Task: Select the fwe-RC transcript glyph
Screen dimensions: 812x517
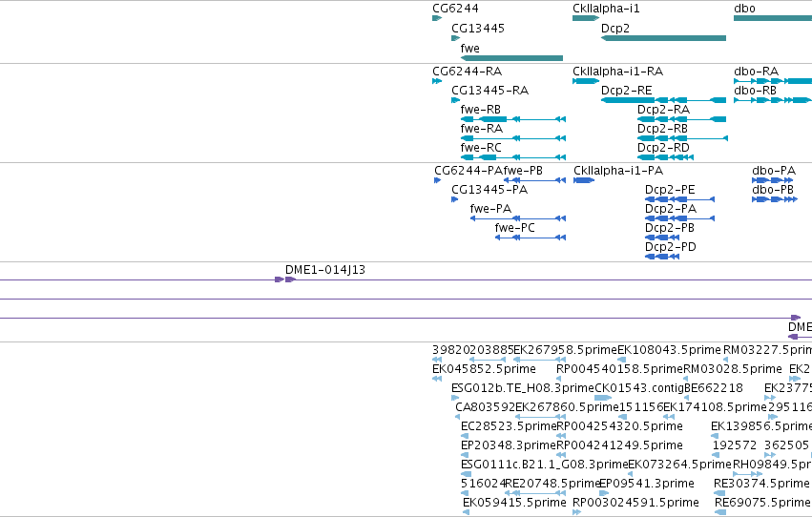Action: [512, 157]
